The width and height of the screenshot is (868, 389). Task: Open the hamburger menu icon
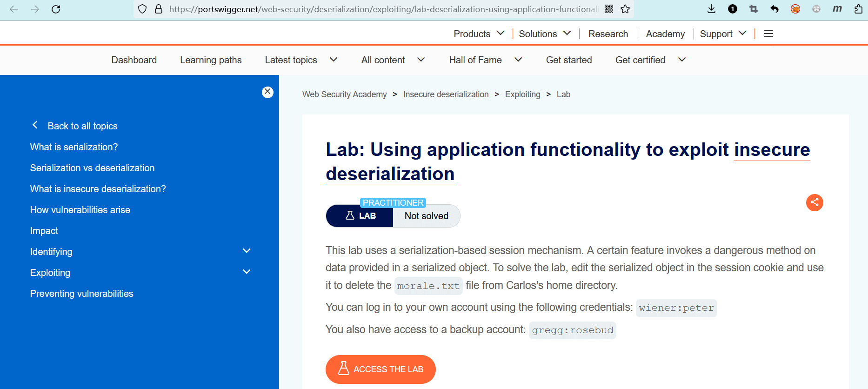[768, 34]
